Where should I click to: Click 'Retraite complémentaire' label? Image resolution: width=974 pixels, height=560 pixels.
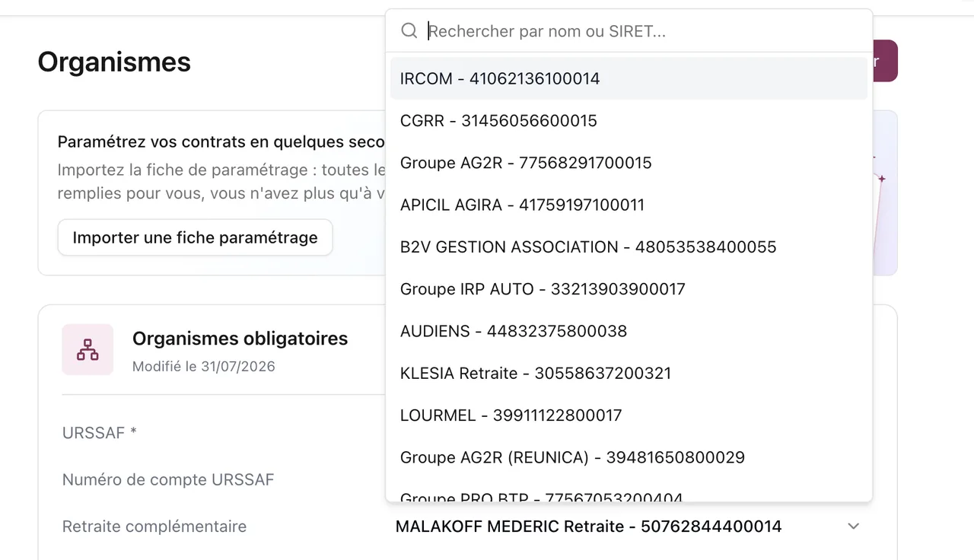154,527
